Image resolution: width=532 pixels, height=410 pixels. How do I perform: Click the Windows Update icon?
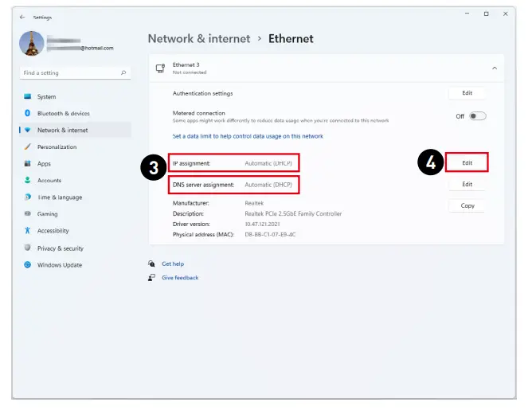pyautogui.click(x=28, y=265)
